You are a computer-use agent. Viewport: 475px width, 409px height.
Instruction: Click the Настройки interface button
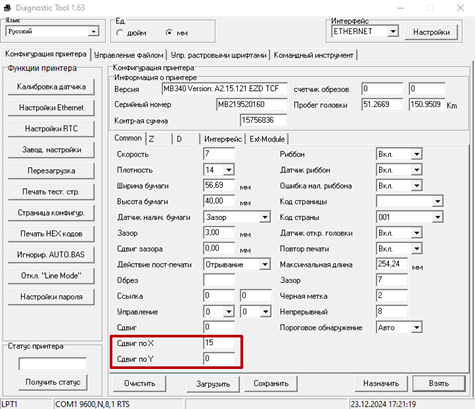click(431, 32)
